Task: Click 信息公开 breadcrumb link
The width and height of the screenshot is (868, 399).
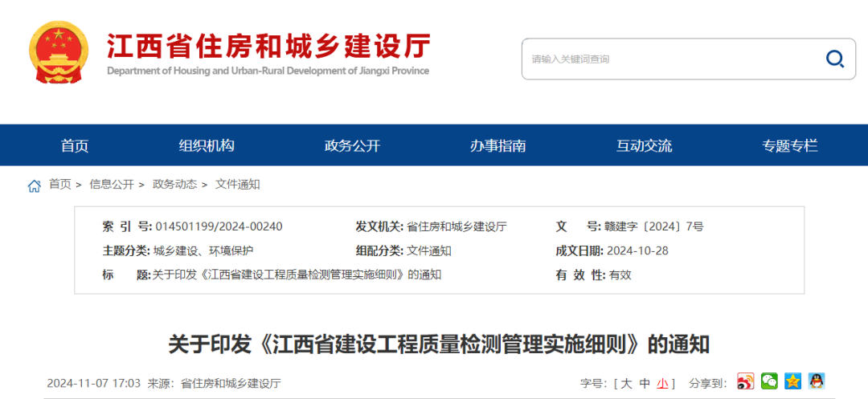Action: pyautogui.click(x=112, y=185)
